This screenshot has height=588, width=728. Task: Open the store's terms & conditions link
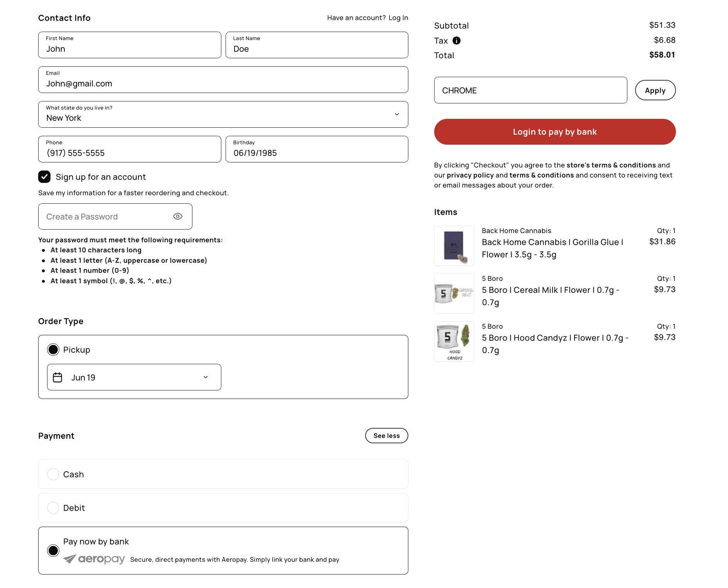(x=611, y=165)
